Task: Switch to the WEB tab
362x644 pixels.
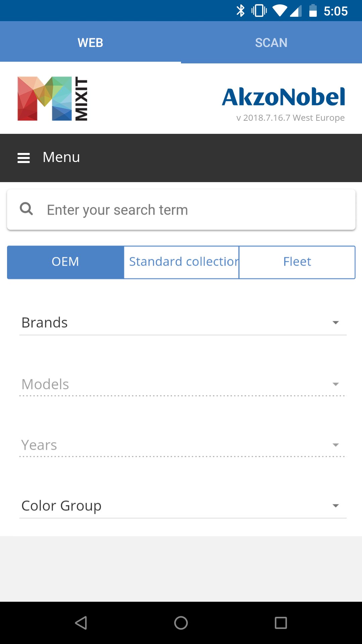Action: point(90,43)
